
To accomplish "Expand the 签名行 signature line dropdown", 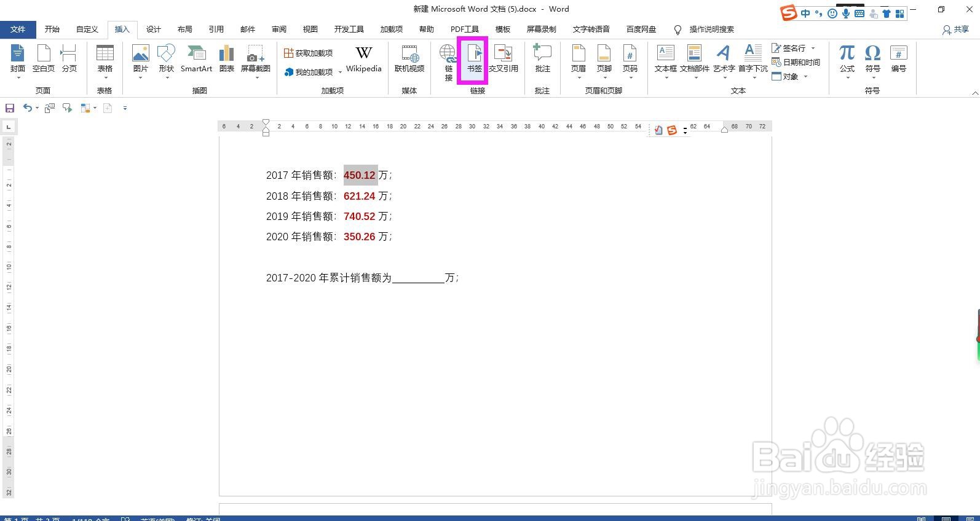I will tap(813, 48).
